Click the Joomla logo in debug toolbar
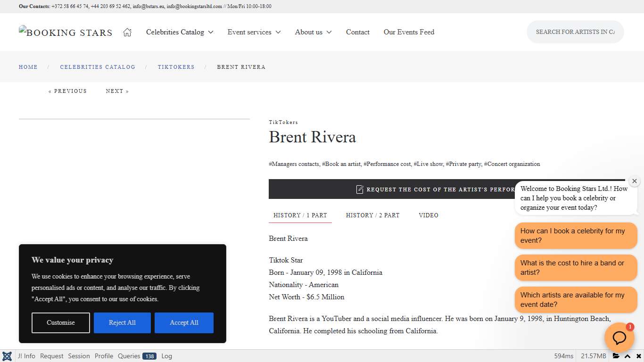This screenshot has height=362, width=644. [7, 356]
